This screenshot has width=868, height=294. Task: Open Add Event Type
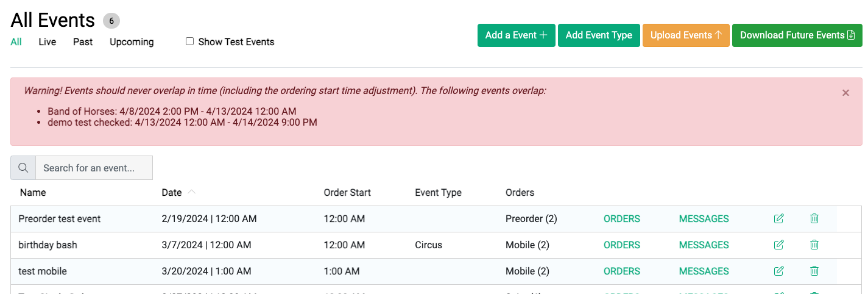pyautogui.click(x=599, y=35)
